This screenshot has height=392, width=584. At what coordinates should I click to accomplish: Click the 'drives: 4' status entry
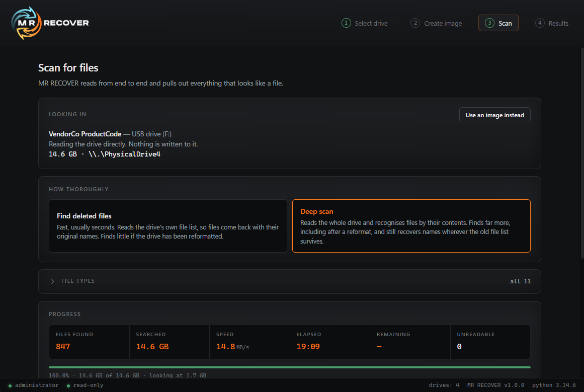click(x=444, y=385)
